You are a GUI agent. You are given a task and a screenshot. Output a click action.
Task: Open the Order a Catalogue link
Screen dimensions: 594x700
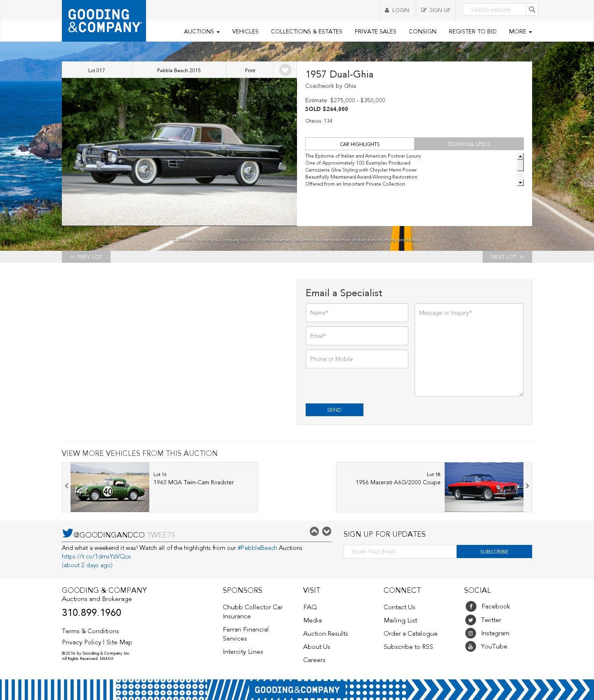tap(410, 634)
